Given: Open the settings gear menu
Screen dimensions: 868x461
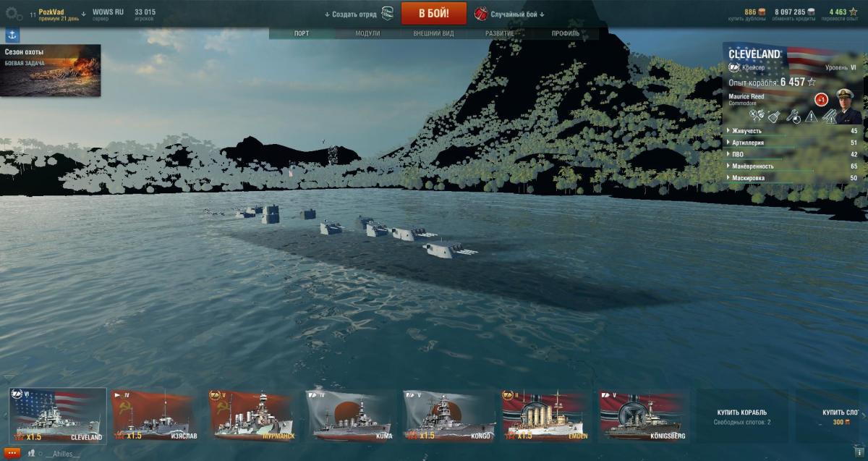Looking at the screenshot, I should click(12, 14).
